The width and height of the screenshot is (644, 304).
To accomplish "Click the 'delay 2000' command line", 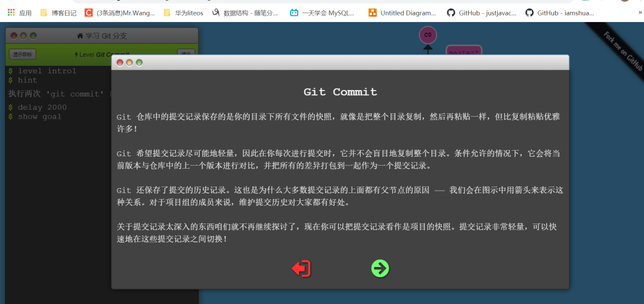I will 38,107.
